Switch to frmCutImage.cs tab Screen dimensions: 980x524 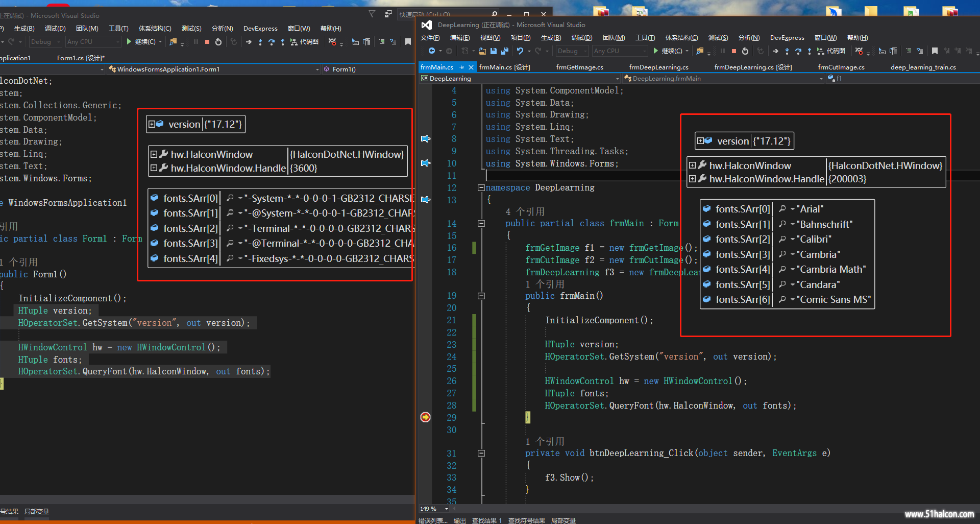click(841, 67)
